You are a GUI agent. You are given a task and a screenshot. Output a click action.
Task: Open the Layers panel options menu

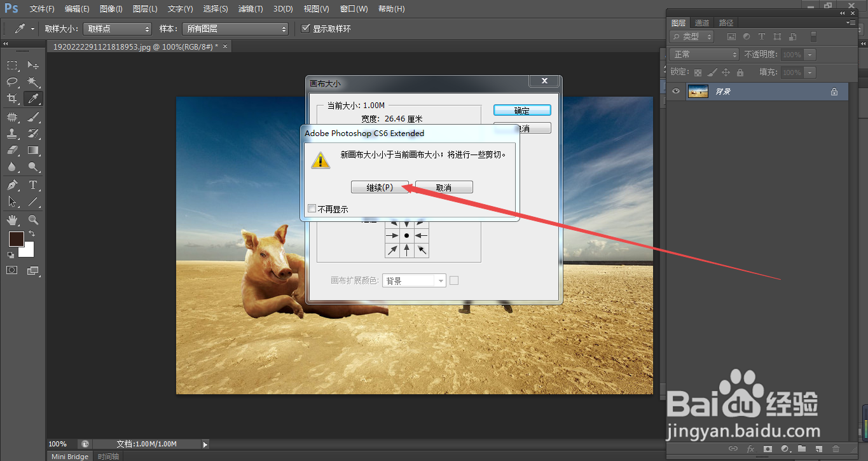(x=851, y=22)
